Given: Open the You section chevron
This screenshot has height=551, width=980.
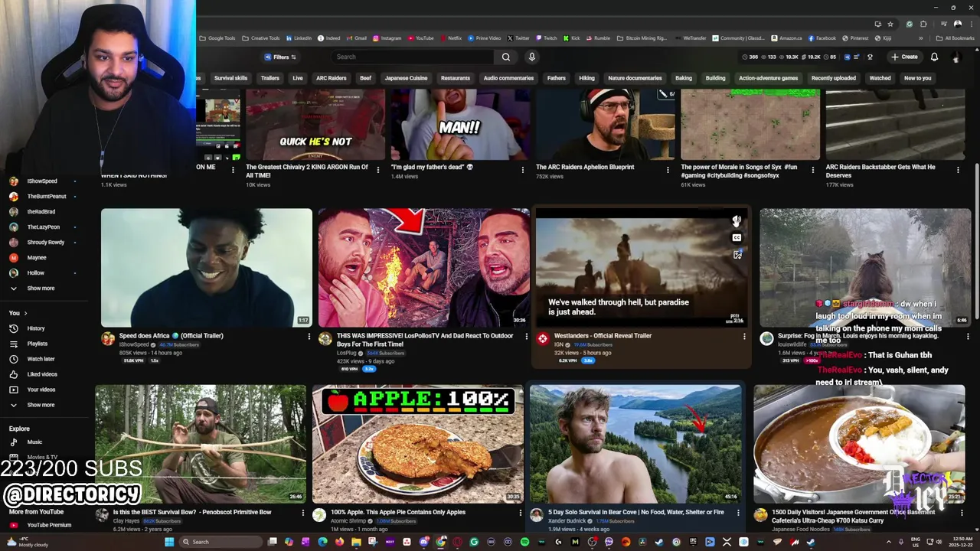Looking at the screenshot, I should [x=25, y=313].
